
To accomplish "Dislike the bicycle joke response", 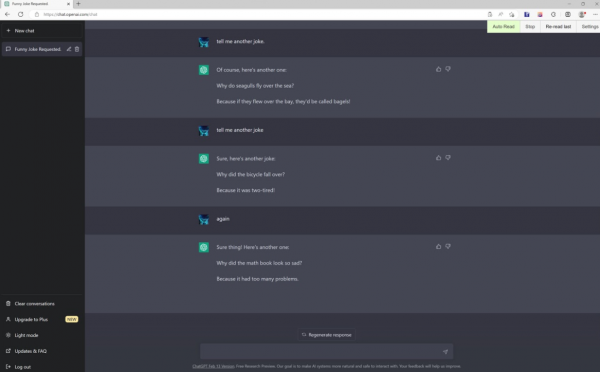I will (448, 158).
